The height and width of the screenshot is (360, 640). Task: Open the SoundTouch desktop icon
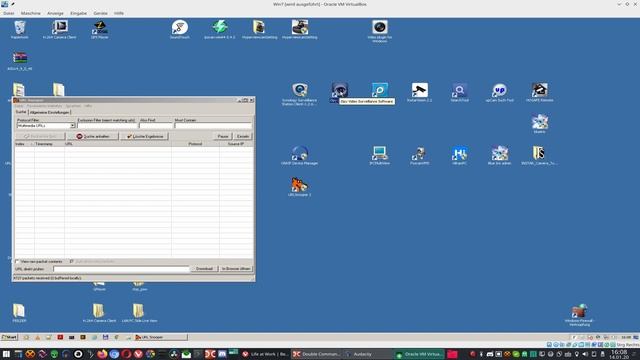(x=180, y=29)
